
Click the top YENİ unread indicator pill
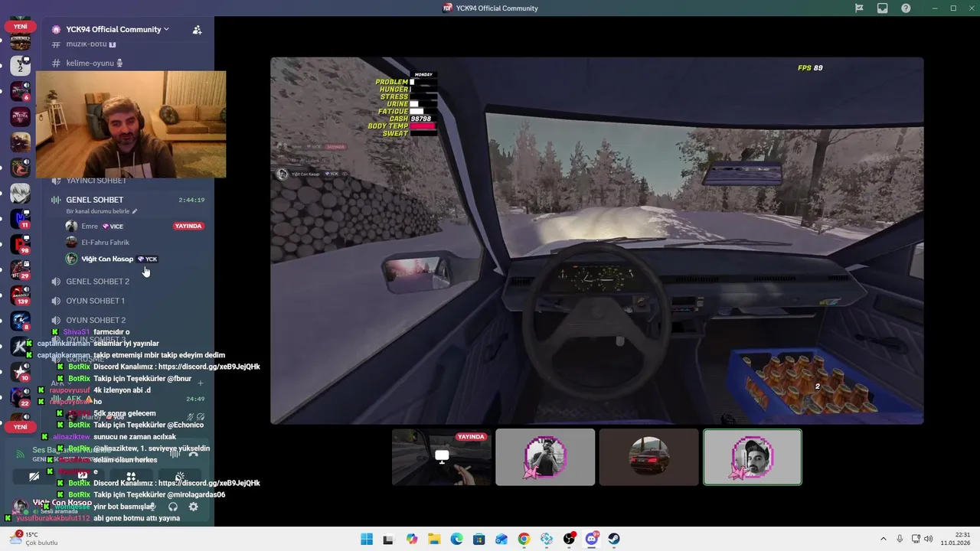point(20,26)
